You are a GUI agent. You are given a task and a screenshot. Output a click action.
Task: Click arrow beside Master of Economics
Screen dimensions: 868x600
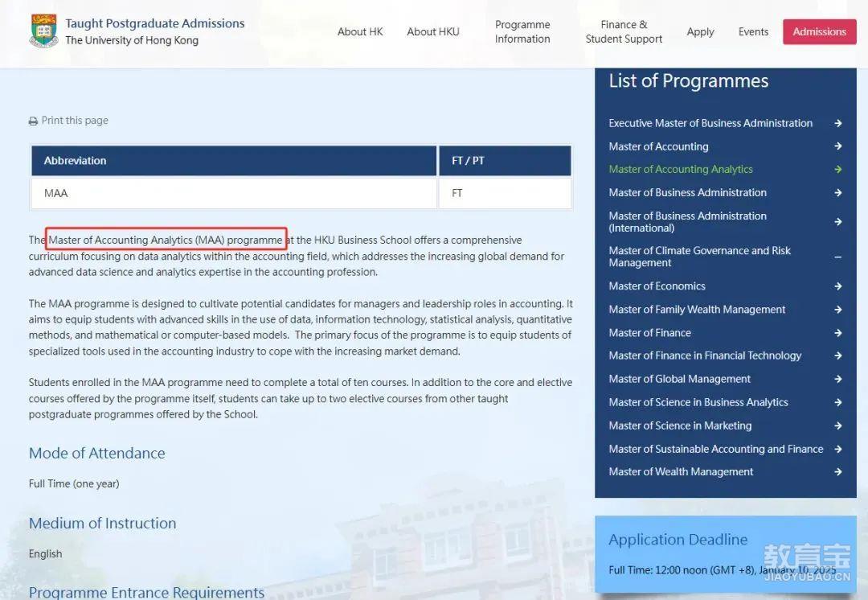[838, 286]
